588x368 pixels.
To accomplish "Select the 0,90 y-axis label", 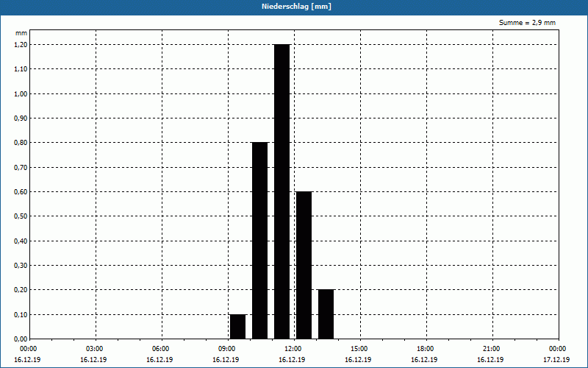I will point(21,118).
